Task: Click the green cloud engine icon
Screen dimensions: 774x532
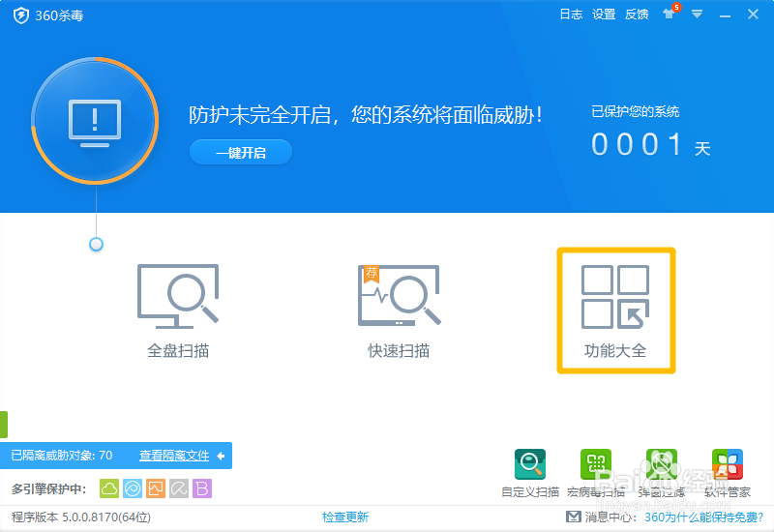Action: (109, 488)
